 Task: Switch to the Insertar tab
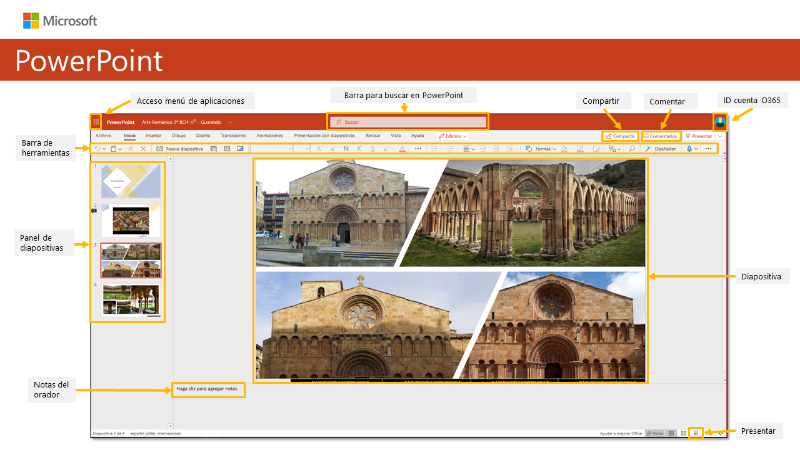pyautogui.click(x=154, y=136)
